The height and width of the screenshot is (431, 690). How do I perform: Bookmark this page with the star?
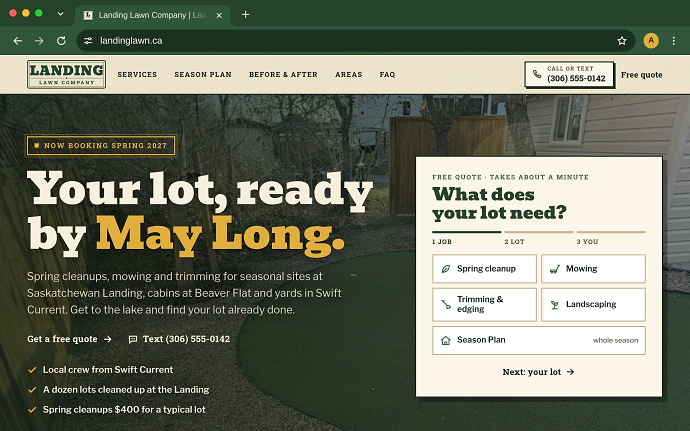point(621,41)
